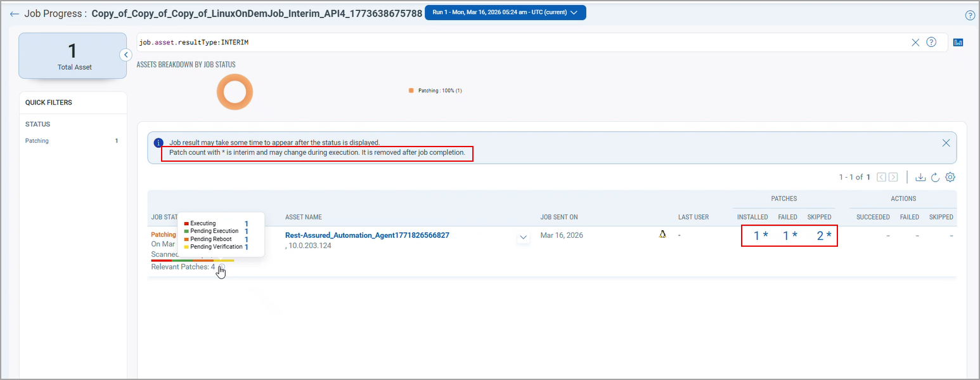This screenshot has width=980, height=380.
Task: Go back using the Job Progress arrow
Action: click(14, 13)
